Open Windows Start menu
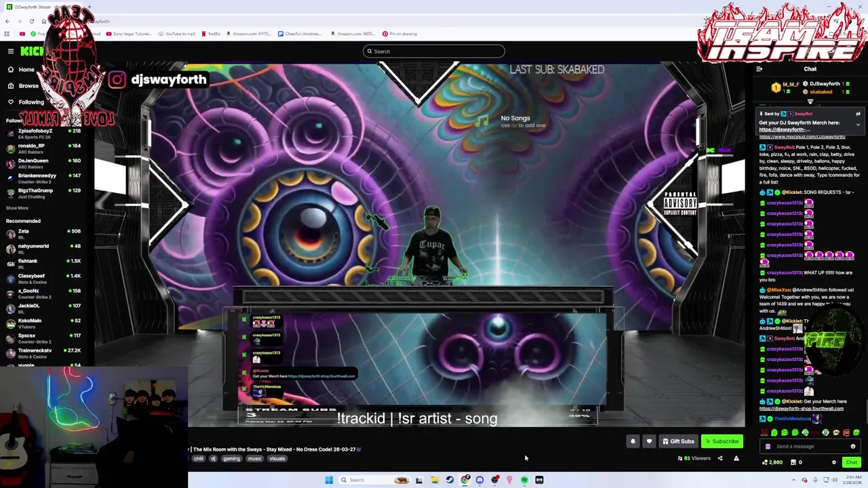The height and width of the screenshot is (488, 868). 329,480
